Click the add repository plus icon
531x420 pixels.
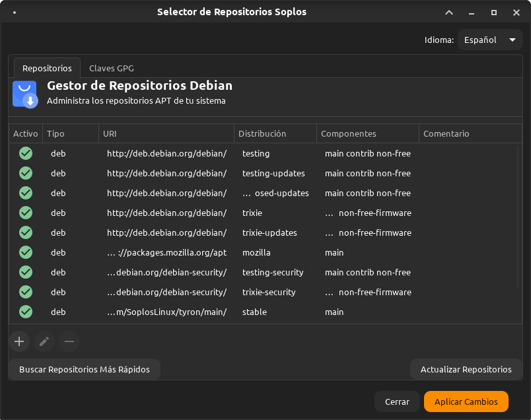coord(19,341)
